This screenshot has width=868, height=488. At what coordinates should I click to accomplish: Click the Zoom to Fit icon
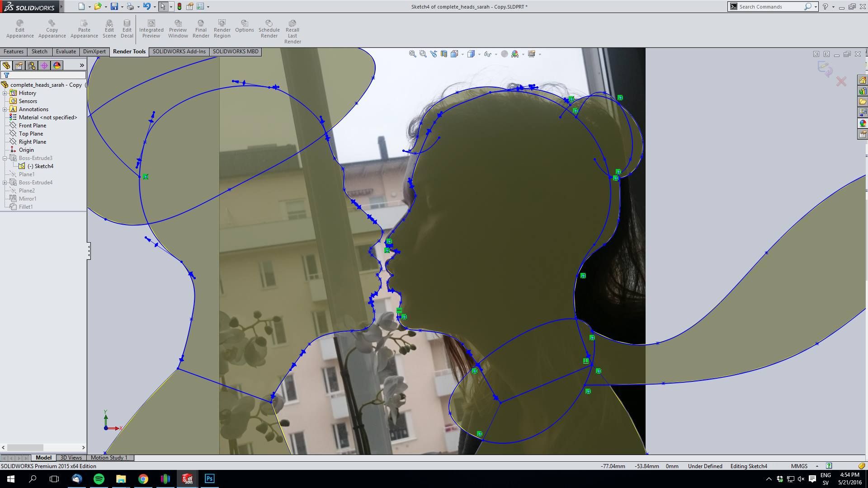pyautogui.click(x=412, y=54)
